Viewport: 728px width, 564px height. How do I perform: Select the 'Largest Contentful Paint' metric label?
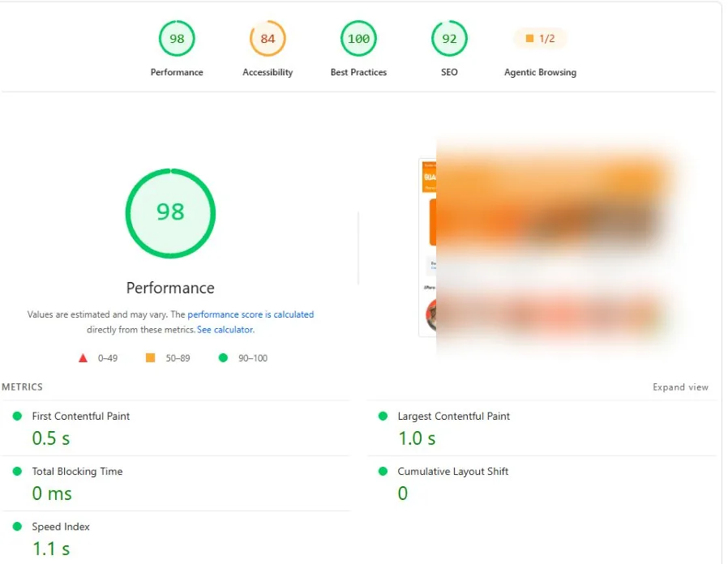pos(454,416)
